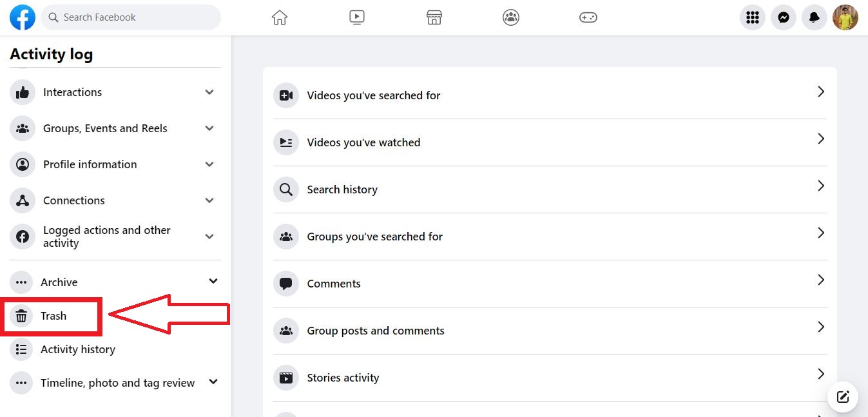Expand the Archive chevron

point(213,281)
